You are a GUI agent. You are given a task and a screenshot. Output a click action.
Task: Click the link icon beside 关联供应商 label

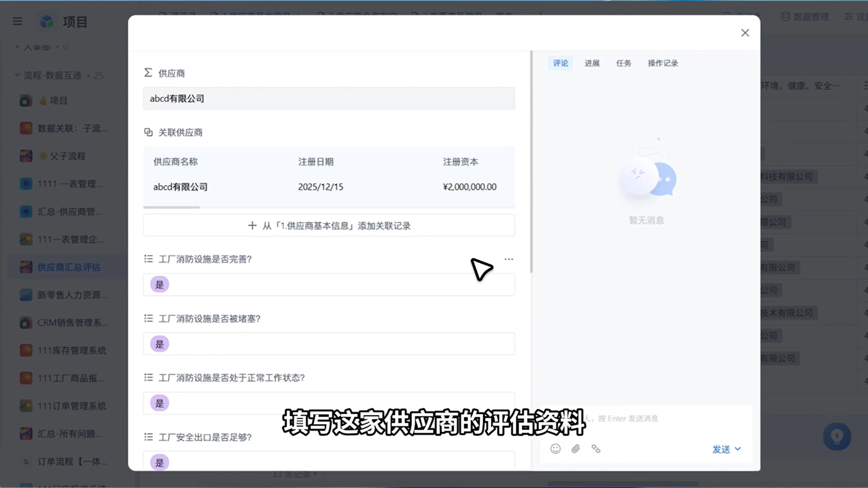(x=148, y=132)
